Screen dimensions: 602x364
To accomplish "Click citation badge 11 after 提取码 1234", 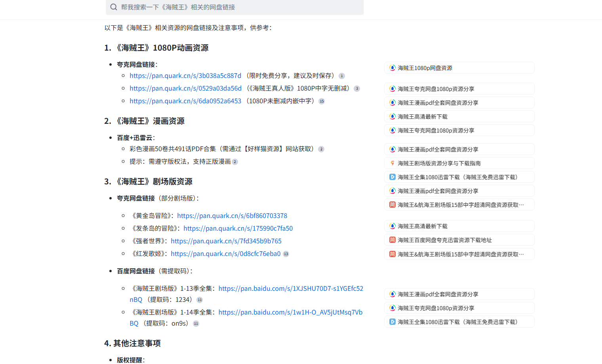I will (200, 300).
